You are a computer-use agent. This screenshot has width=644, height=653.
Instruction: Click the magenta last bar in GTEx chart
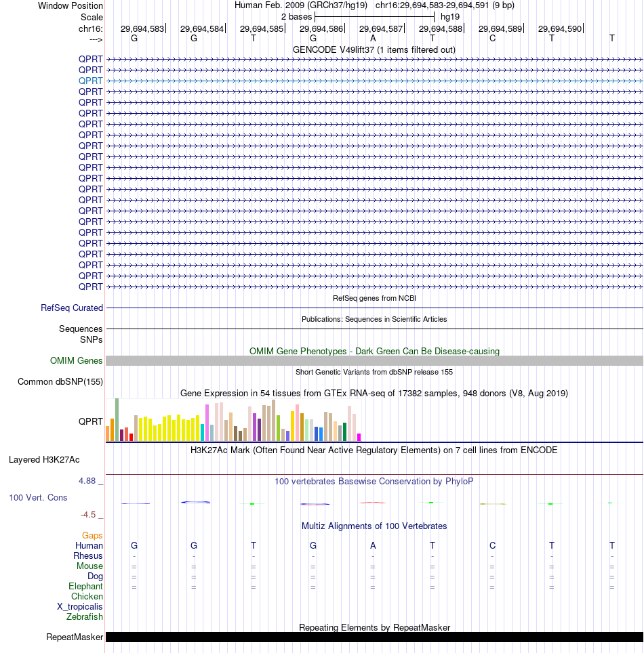359,438
